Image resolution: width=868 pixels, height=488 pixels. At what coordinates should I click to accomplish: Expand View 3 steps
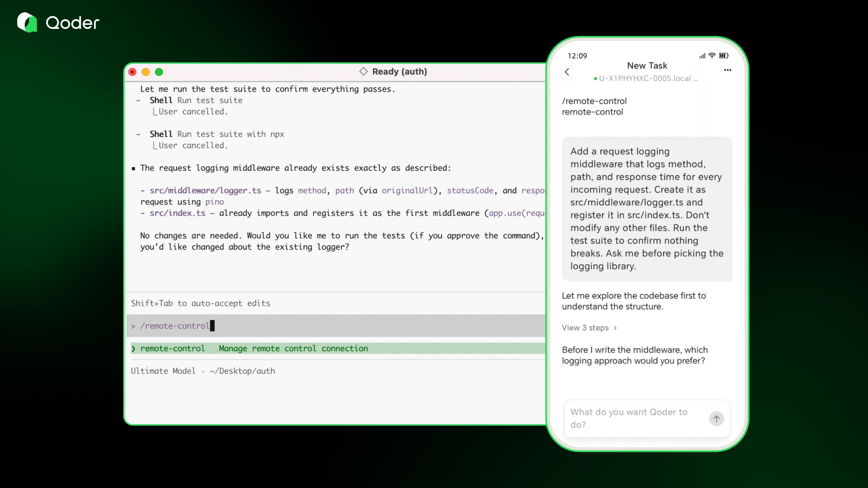click(x=590, y=328)
